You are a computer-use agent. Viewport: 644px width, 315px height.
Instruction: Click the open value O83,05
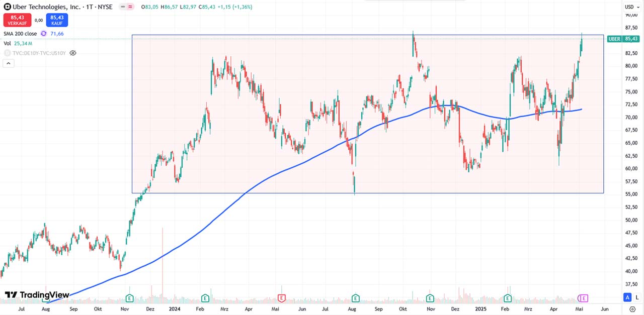point(149,7)
